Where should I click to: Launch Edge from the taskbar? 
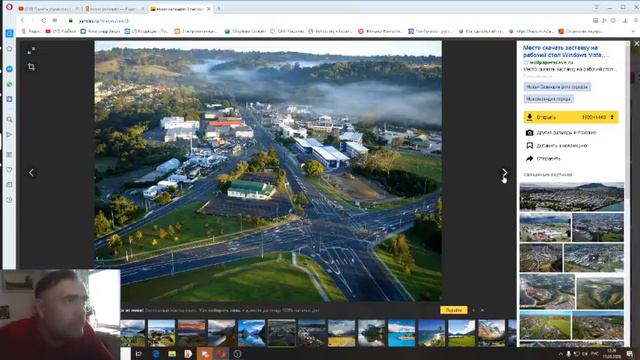pyautogui.click(x=156, y=353)
